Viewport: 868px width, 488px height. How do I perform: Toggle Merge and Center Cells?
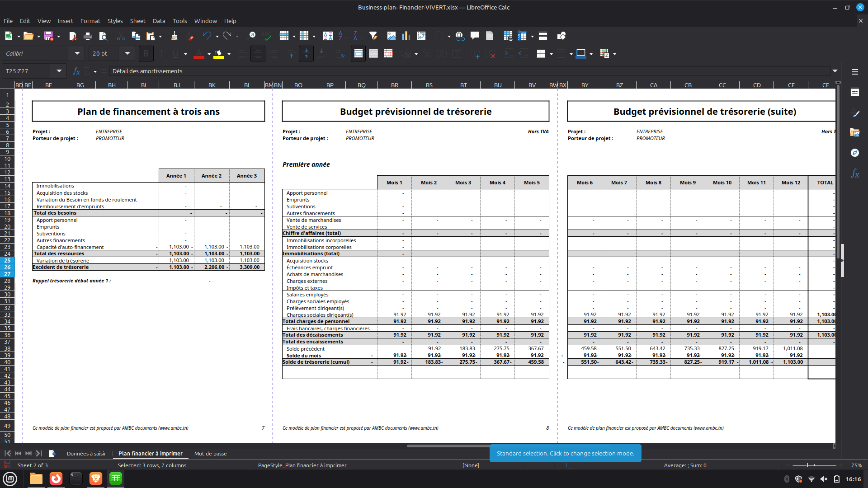(358, 54)
